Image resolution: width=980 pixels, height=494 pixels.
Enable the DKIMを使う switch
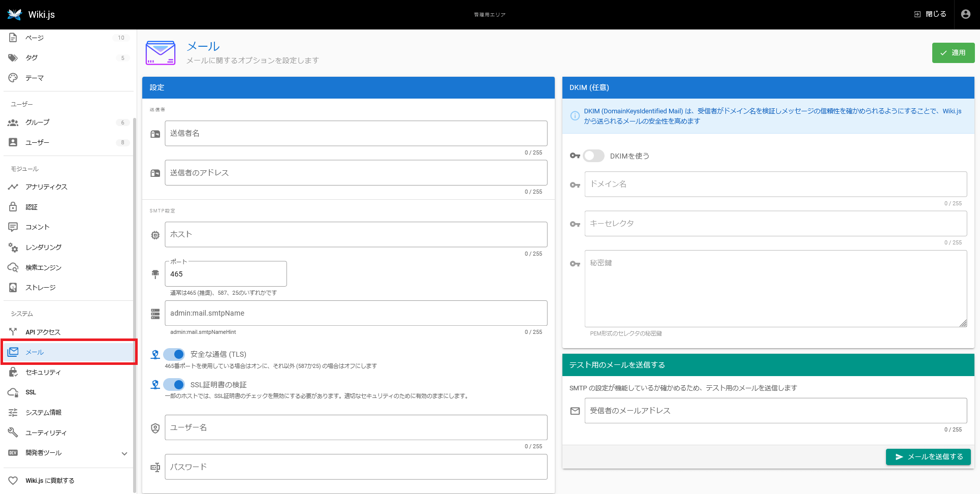pos(593,156)
